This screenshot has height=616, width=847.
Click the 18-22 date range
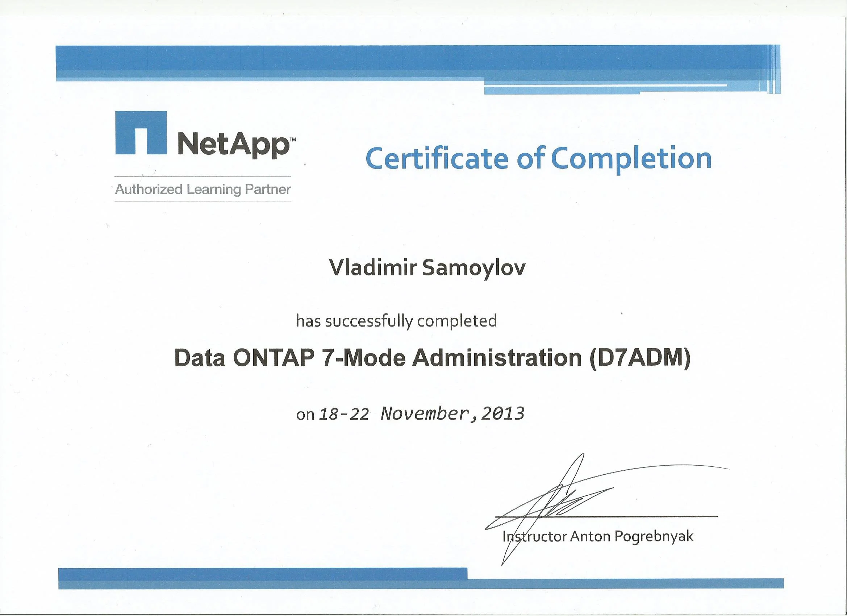pyautogui.click(x=343, y=414)
